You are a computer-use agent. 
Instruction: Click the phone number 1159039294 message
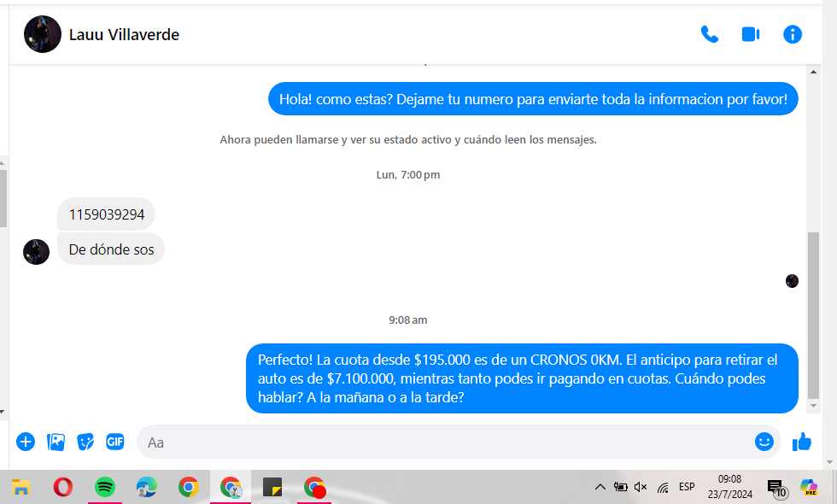tap(107, 214)
